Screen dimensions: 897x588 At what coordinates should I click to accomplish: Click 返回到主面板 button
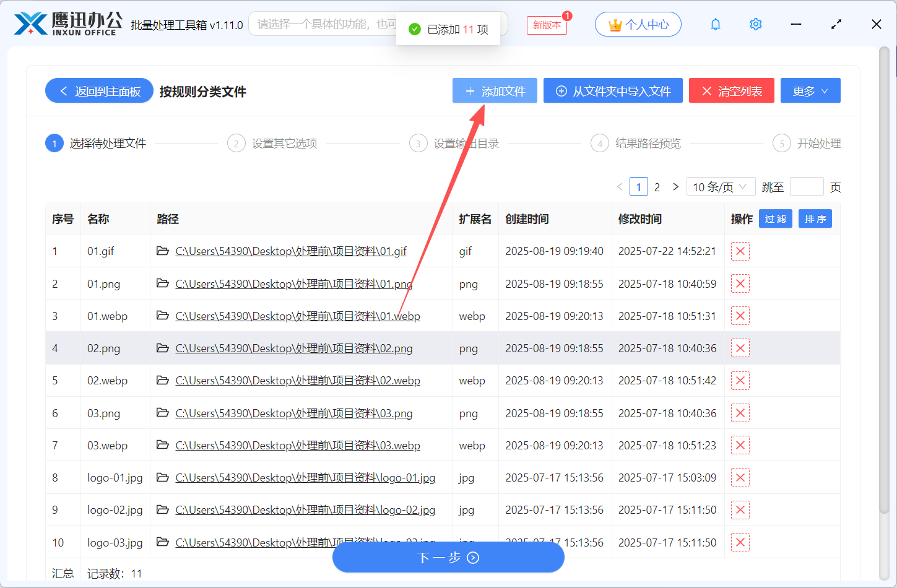99,90
